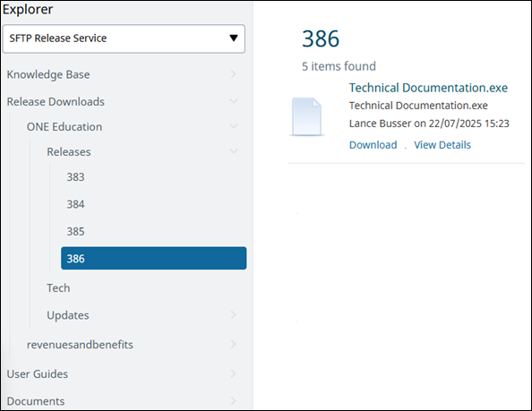Open the SFTP Release Service dropdown arrow
The height and width of the screenshot is (411, 532).
coord(234,38)
